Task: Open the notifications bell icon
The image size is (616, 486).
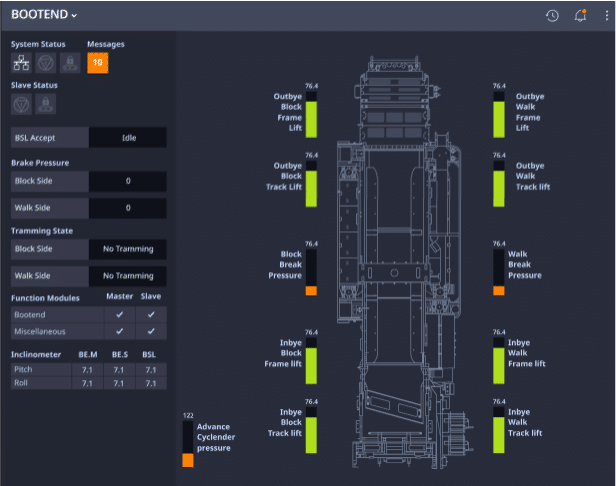Action: tap(580, 16)
